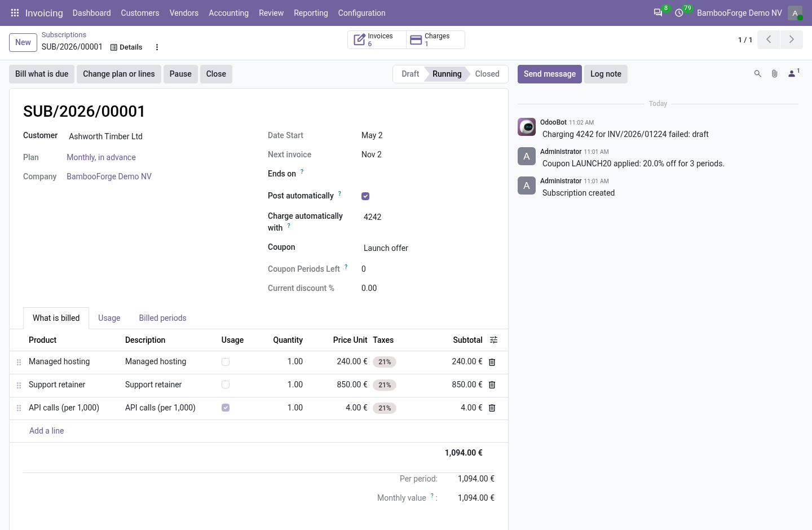812x530 pixels.
Task: Open the conversations icon with badge 8
Action: 658,12
